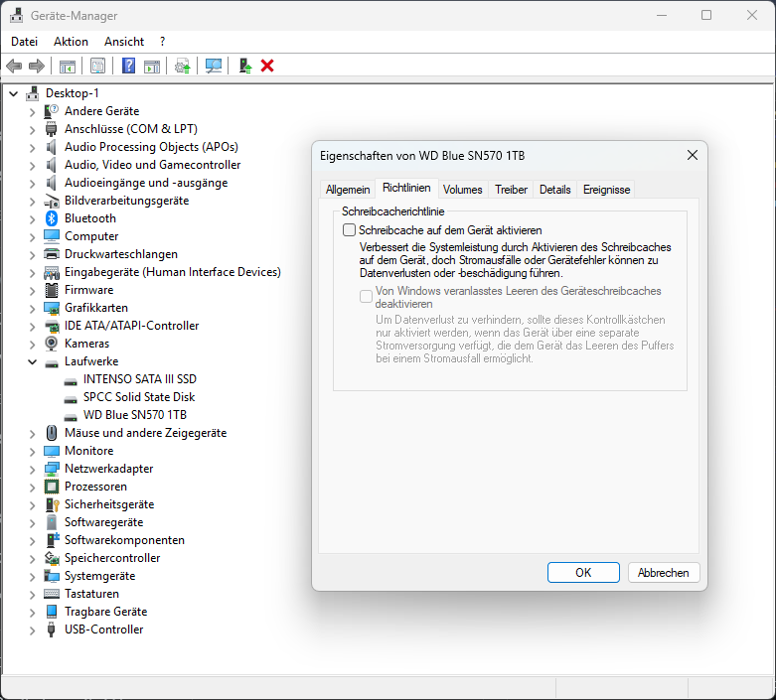This screenshot has height=700, width=776.
Task: Open blue help question mark icon
Action: point(129,66)
